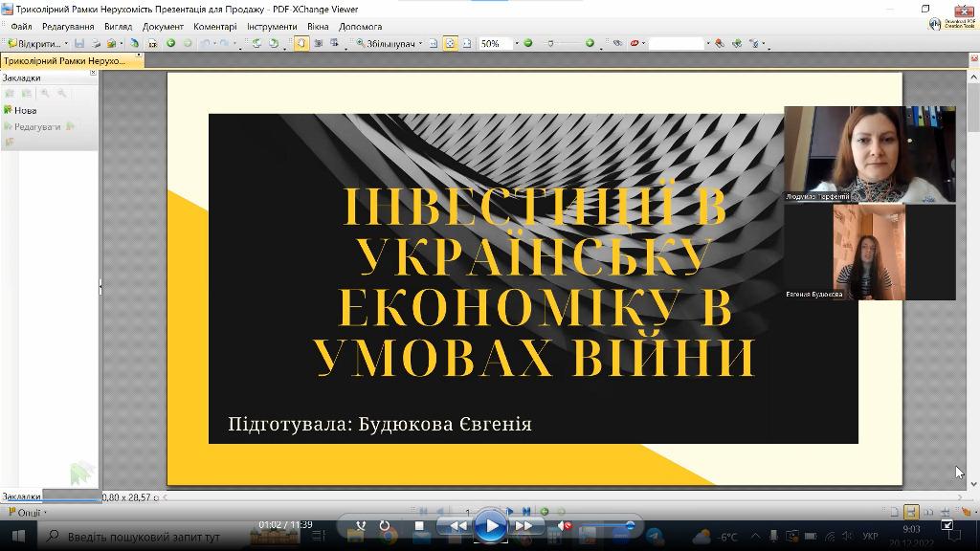Click the Опції button at bottom left

(25, 513)
